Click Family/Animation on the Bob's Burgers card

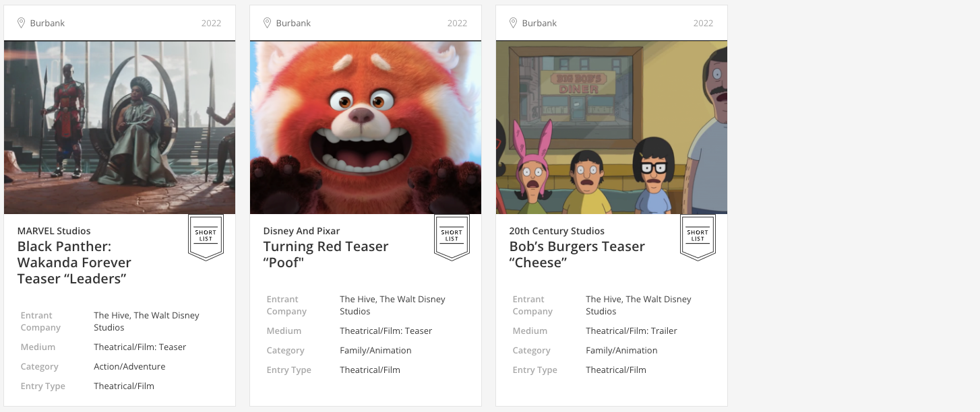(x=621, y=351)
